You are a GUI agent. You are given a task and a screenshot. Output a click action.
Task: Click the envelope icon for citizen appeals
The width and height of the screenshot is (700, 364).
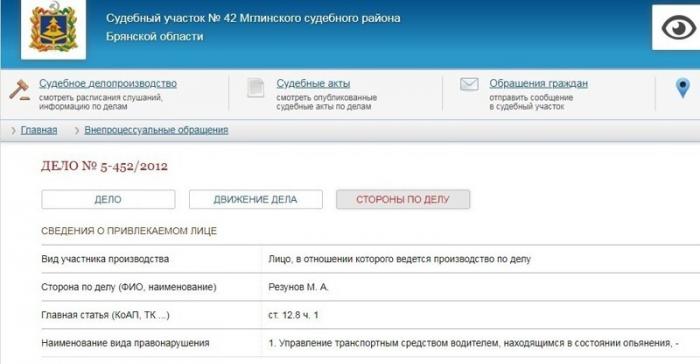coord(469,84)
